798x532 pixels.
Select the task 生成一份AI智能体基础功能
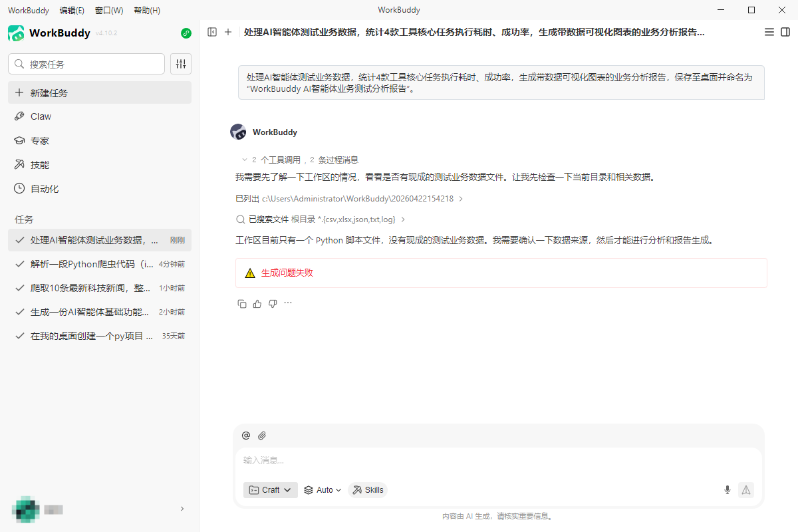pos(100,312)
